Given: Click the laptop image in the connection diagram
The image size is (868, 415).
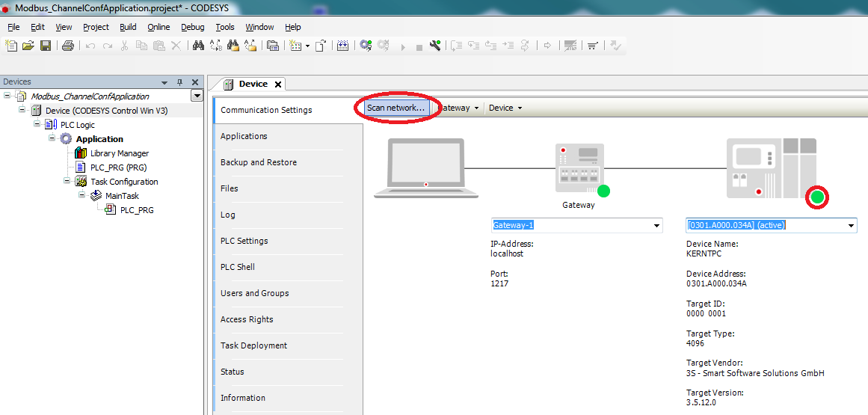Looking at the screenshot, I should click(425, 168).
